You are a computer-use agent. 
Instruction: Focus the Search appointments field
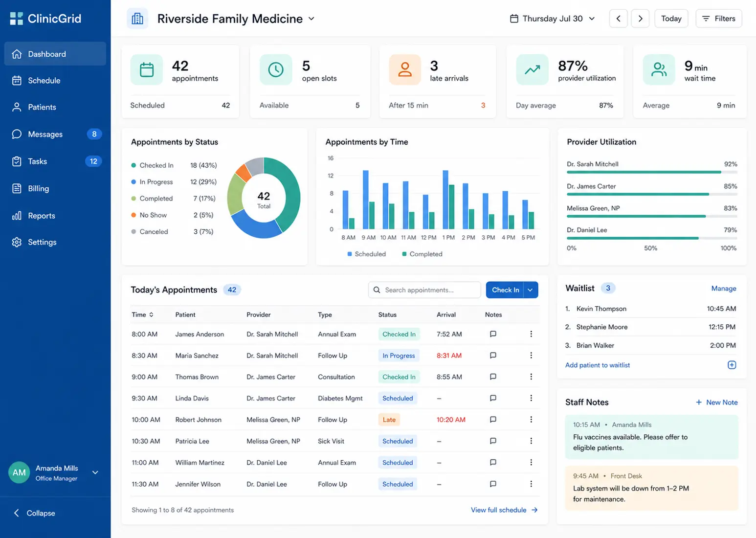click(x=424, y=290)
